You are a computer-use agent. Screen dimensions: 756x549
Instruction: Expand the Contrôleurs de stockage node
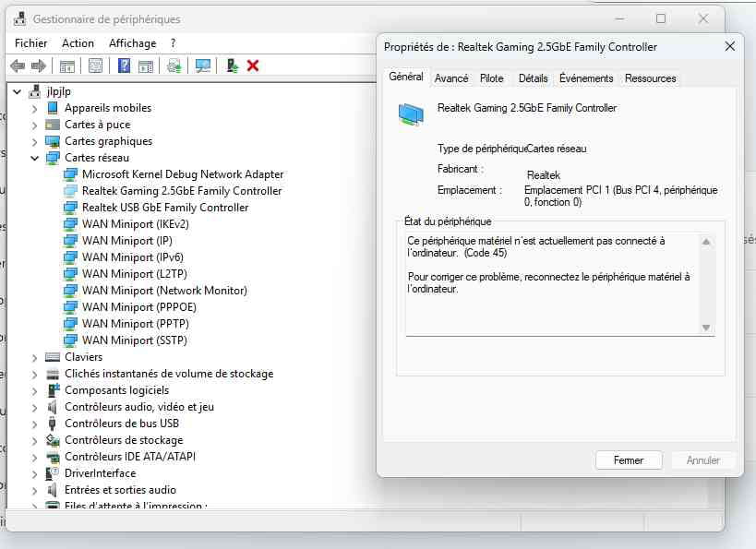pyautogui.click(x=35, y=440)
